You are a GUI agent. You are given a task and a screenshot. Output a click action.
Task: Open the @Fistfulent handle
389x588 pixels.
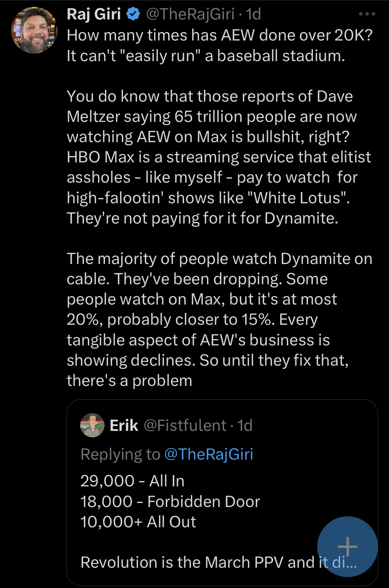tap(185, 426)
